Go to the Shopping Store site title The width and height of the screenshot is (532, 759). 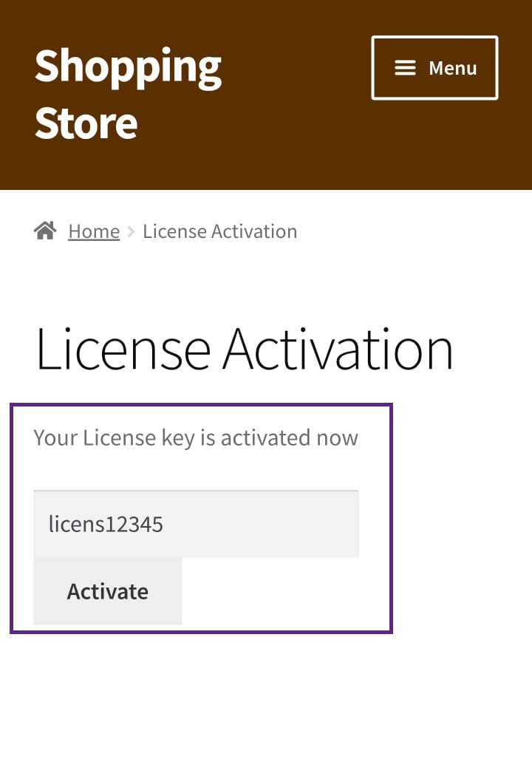pyautogui.click(x=128, y=94)
